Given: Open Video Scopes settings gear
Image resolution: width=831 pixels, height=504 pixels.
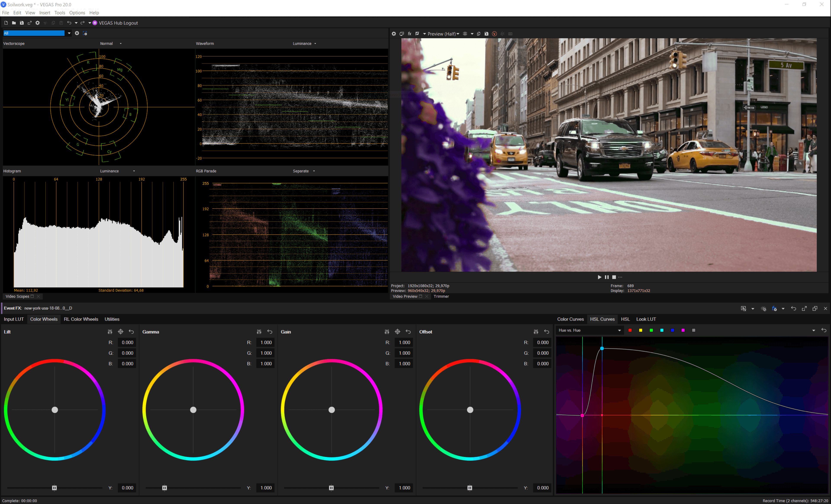Looking at the screenshot, I should coord(77,33).
